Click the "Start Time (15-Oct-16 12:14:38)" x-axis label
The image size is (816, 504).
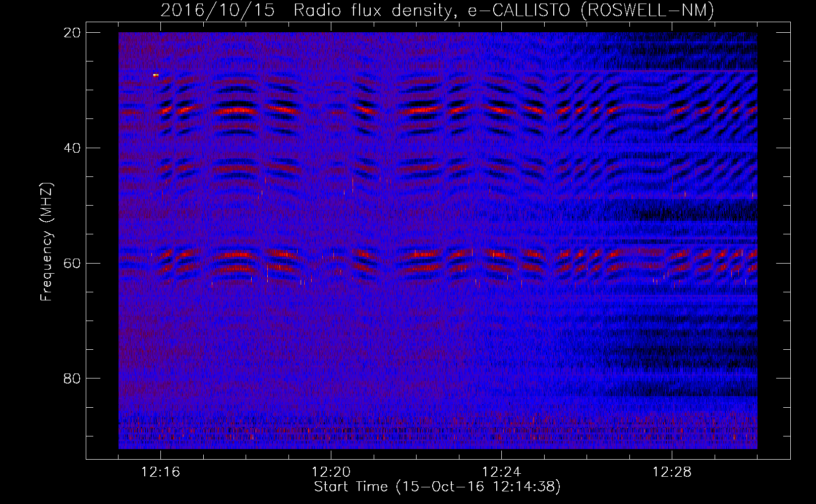click(x=437, y=487)
